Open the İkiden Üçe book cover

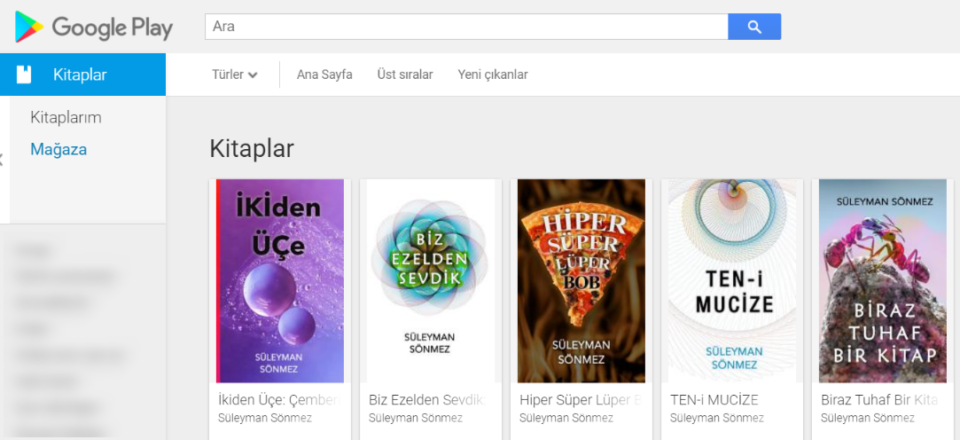280,281
